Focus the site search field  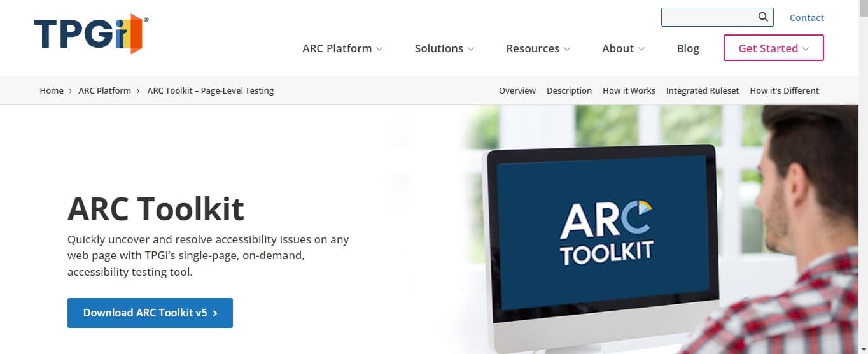click(717, 17)
